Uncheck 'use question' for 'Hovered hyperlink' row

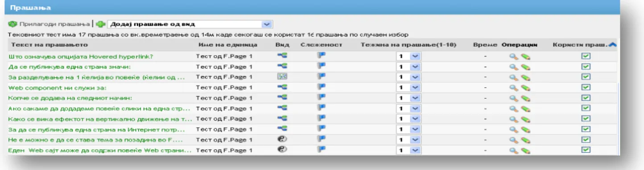pyautogui.click(x=586, y=56)
